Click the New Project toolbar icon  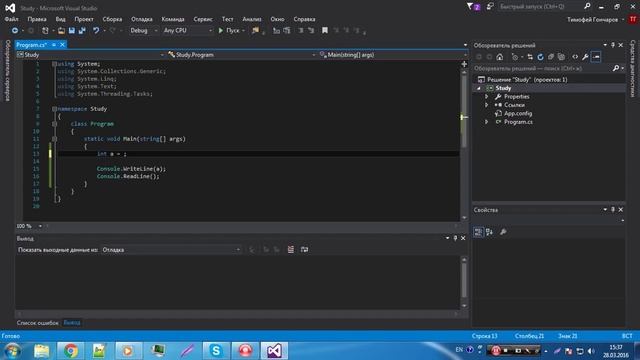[45, 31]
